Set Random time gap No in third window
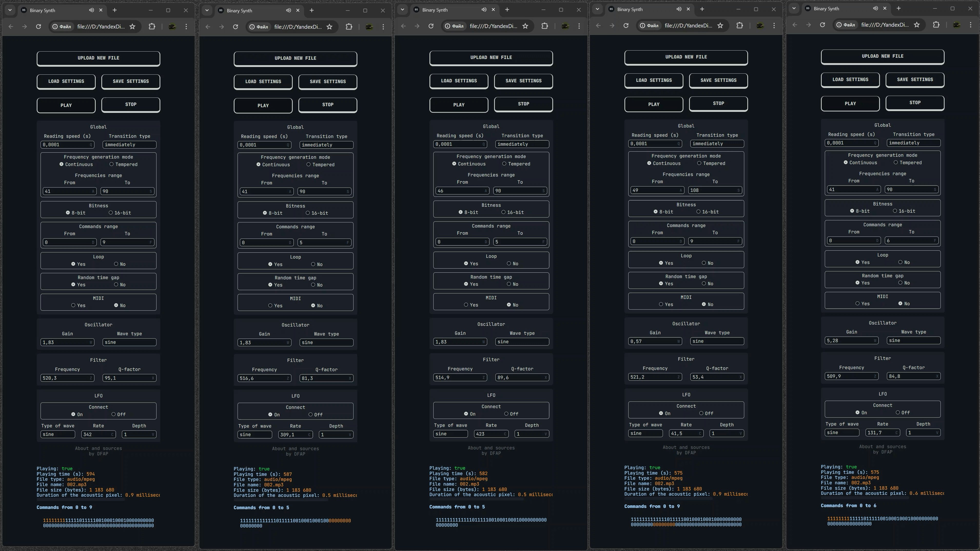The width and height of the screenshot is (980, 551). coord(509,284)
